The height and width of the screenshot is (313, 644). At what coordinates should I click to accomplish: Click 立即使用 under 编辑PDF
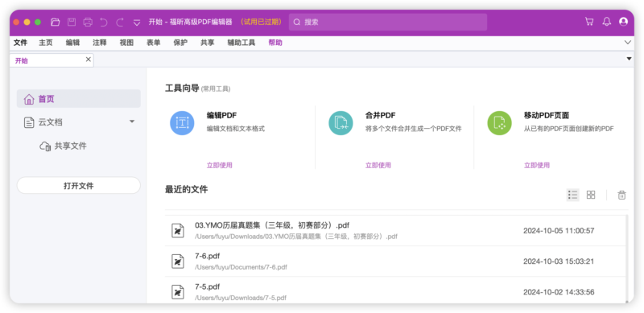click(219, 165)
